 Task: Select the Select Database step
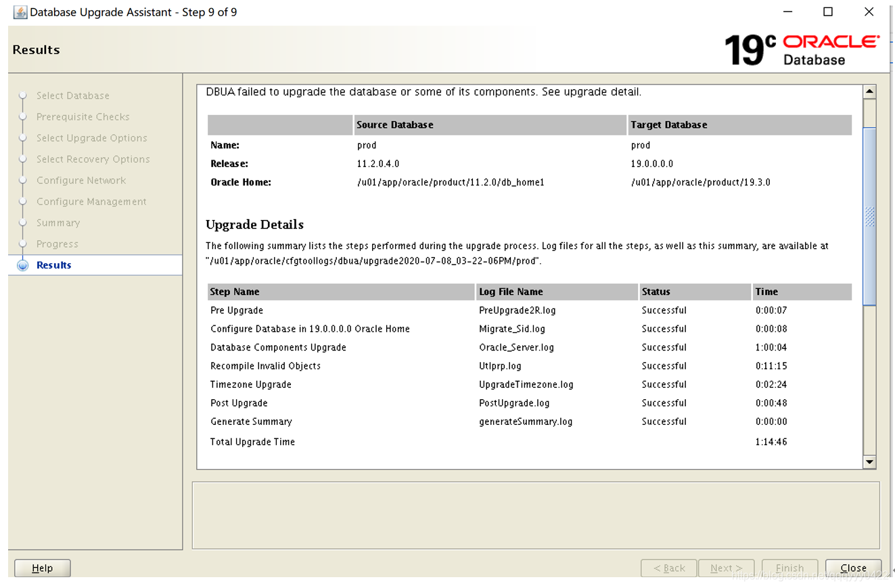[73, 95]
